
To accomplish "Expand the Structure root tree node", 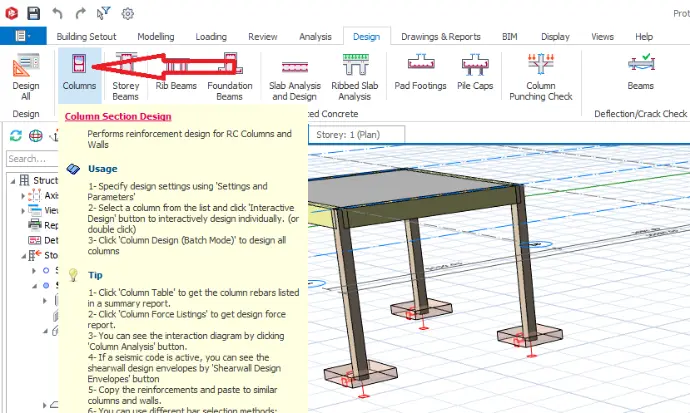I will click(x=13, y=181).
